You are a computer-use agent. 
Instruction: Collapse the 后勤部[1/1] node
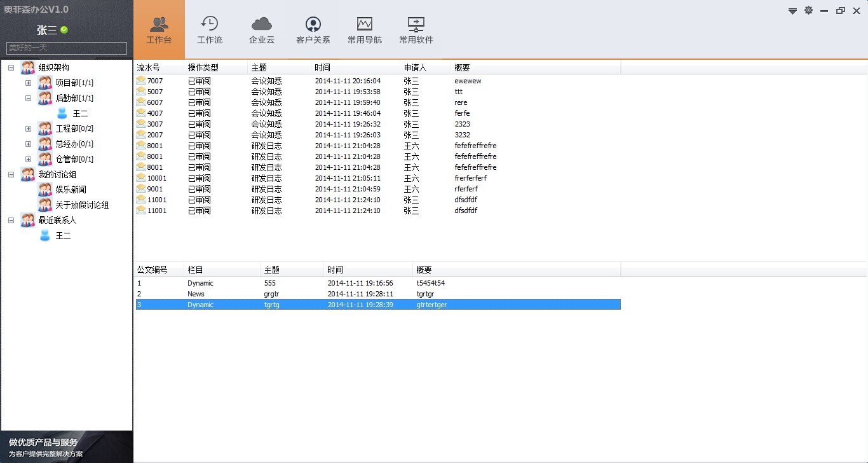(x=28, y=98)
